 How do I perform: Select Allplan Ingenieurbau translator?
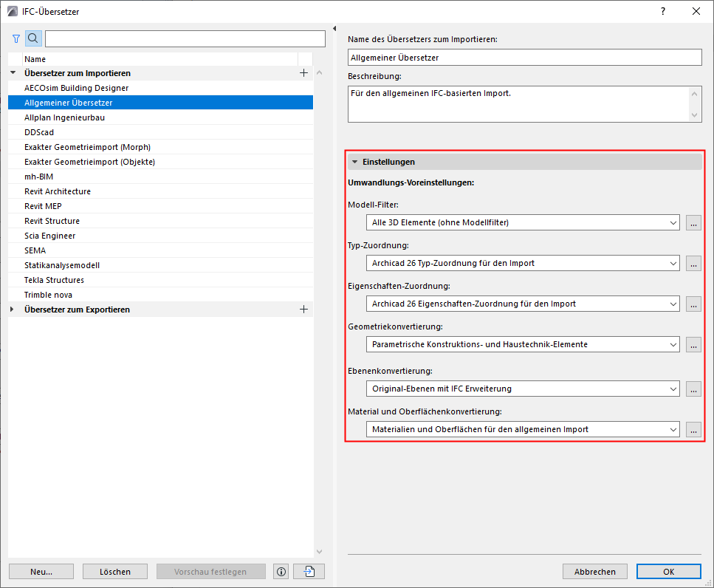(x=160, y=117)
